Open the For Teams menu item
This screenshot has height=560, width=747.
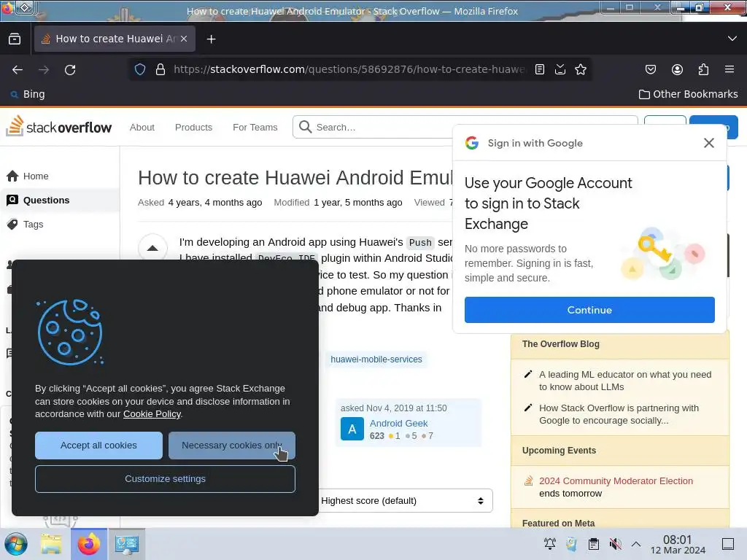click(255, 127)
